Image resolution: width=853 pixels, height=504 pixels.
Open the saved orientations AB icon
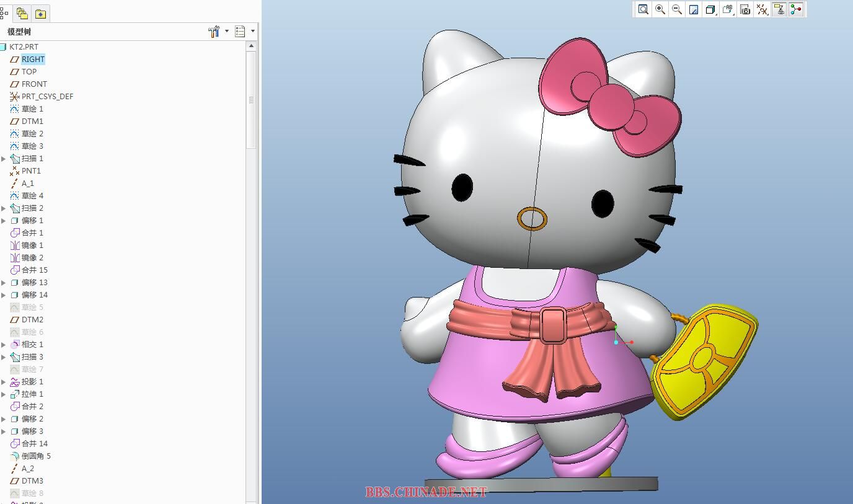pyautogui.click(x=728, y=9)
